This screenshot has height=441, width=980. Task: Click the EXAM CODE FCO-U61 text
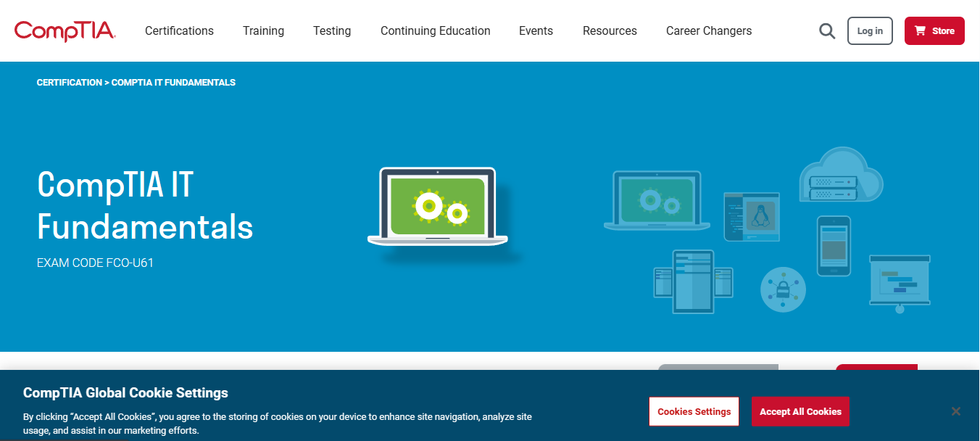tap(95, 263)
